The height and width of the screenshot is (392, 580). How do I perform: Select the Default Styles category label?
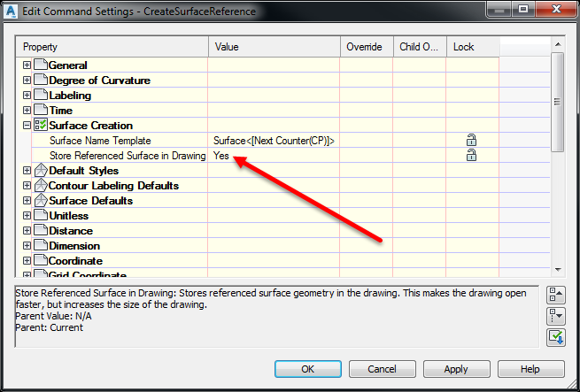[x=83, y=171]
